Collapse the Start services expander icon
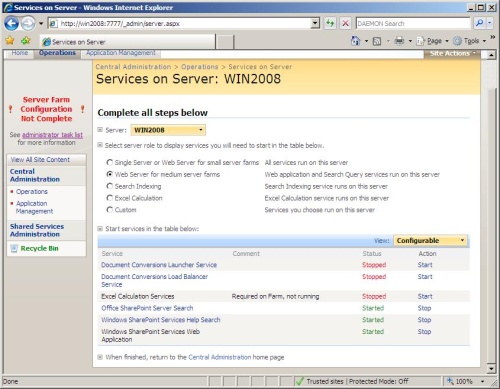The height and width of the screenshot is (389, 500). coord(100,229)
